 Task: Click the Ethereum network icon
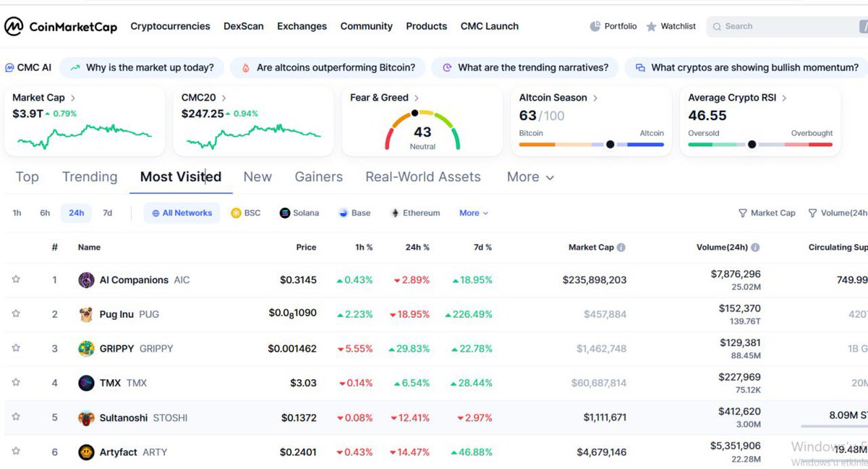click(x=395, y=213)
